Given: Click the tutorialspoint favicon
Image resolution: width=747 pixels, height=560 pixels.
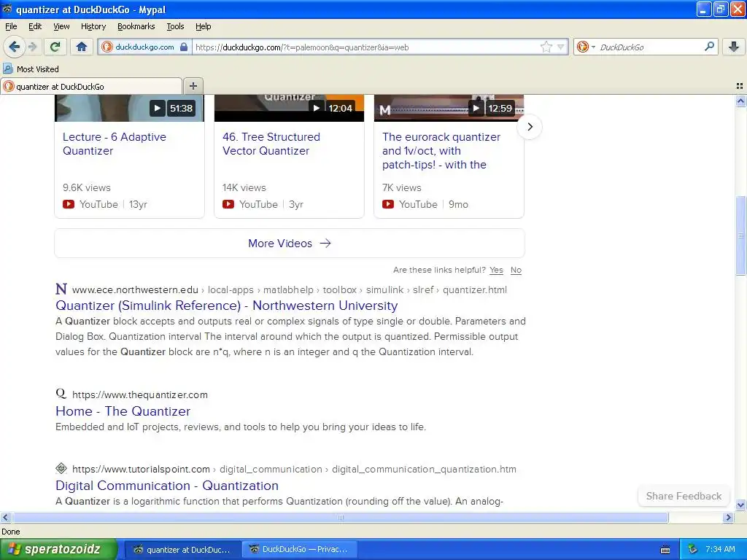Looking at the screenshot, I should point(61,468).
